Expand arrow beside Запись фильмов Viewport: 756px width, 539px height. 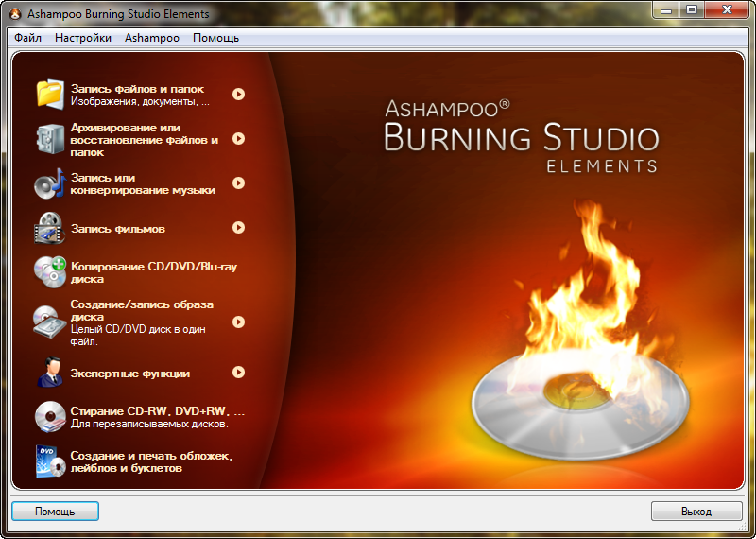239,227
